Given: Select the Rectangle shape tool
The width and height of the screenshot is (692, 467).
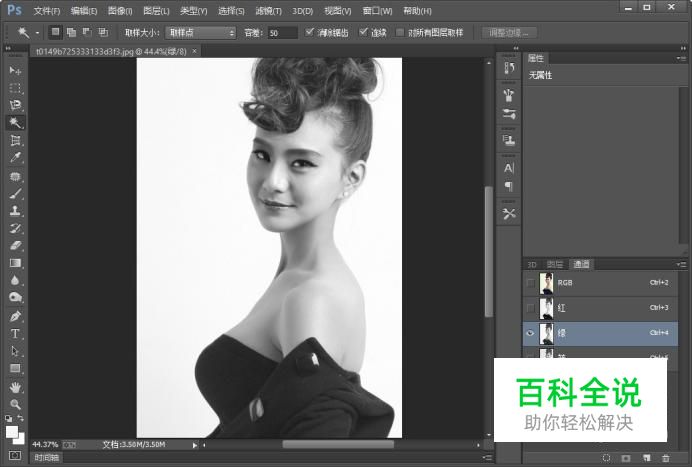Looking at the screenshot, I should (x=15, y=368).
